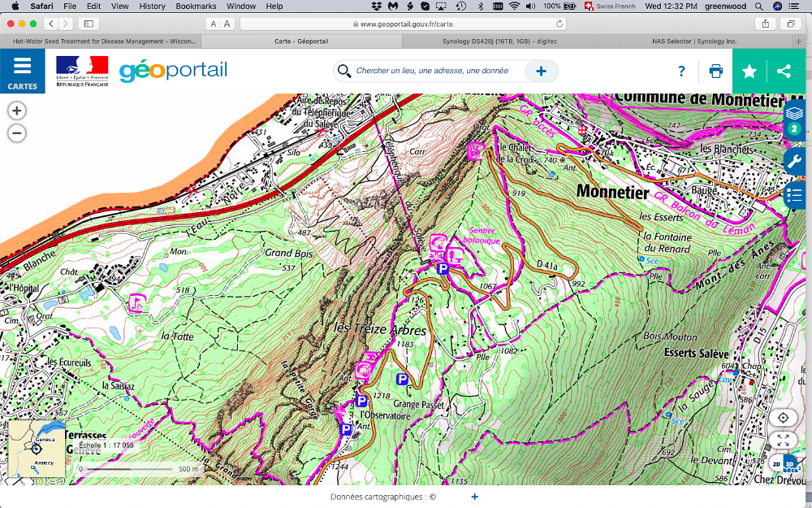Click the print map icon
Image resolution: width=812 pixels, height=508 pixels.
coord(715,72)
